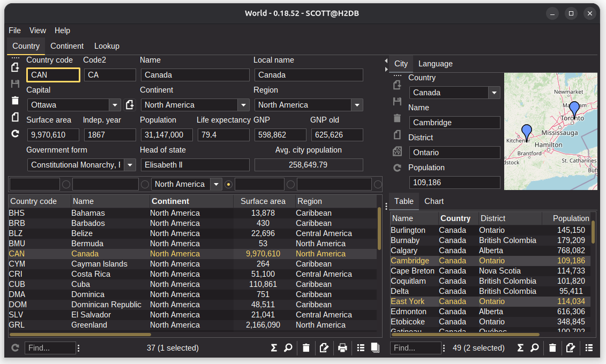The width and height of the screenshot is (606, 364).
Task: Print the country list
Action: 342,347
